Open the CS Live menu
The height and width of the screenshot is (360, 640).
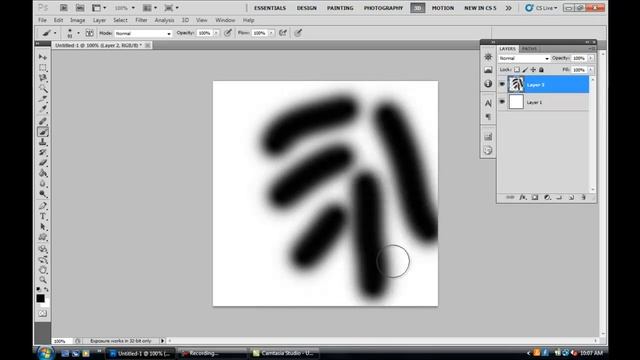541,8
